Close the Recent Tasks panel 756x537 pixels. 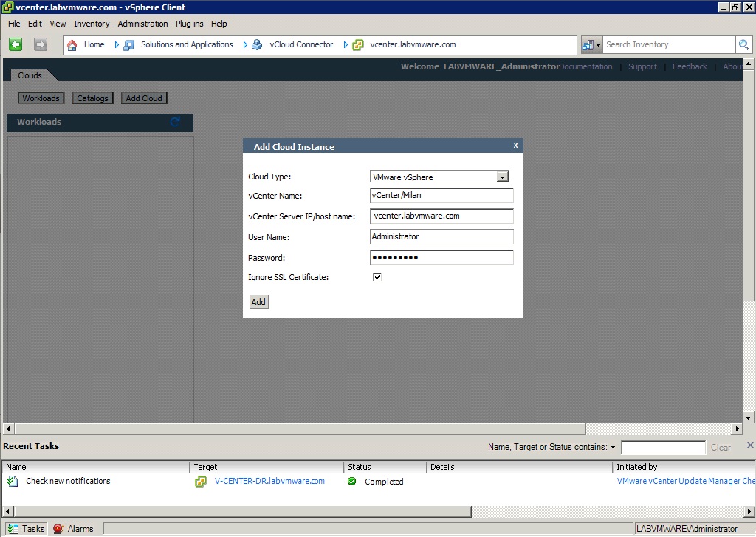pos(750,445)
